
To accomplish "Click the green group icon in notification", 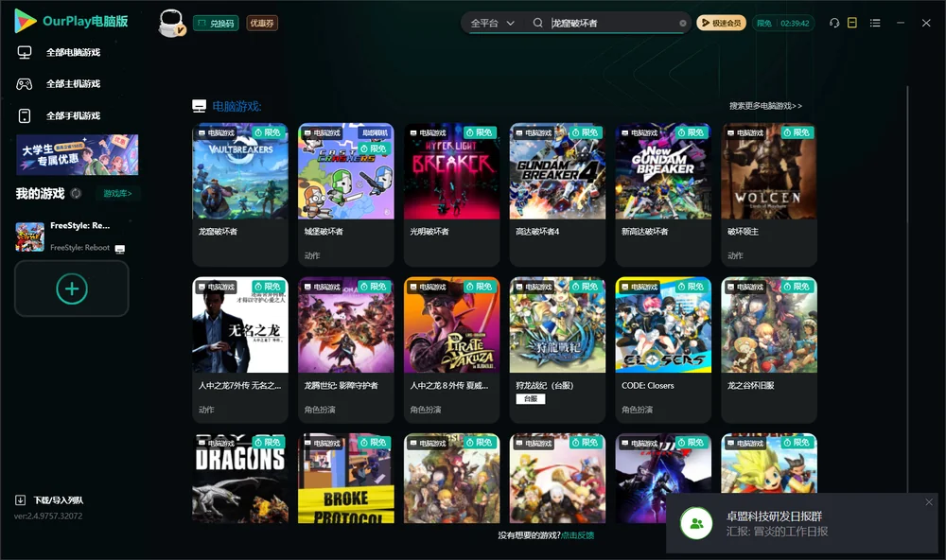I will (x=696, y=523).
